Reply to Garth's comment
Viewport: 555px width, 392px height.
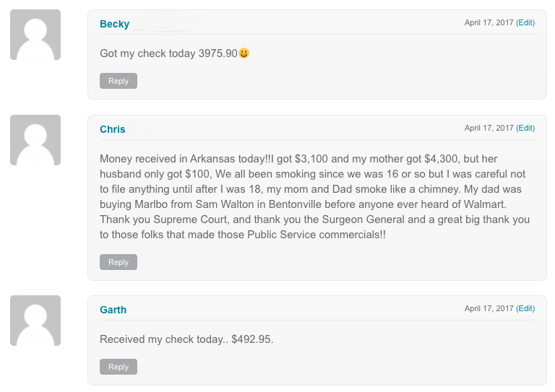(x=119, y=367)
